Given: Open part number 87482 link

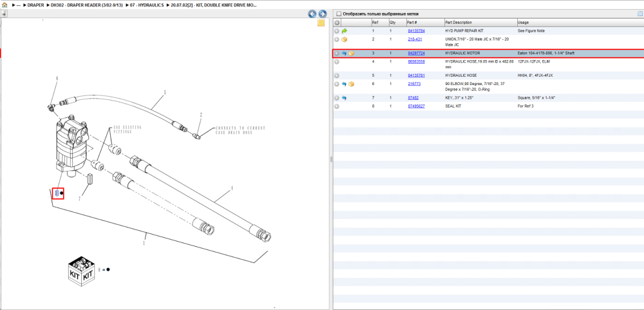Looking at the screenshot, I should pos(413,98).
